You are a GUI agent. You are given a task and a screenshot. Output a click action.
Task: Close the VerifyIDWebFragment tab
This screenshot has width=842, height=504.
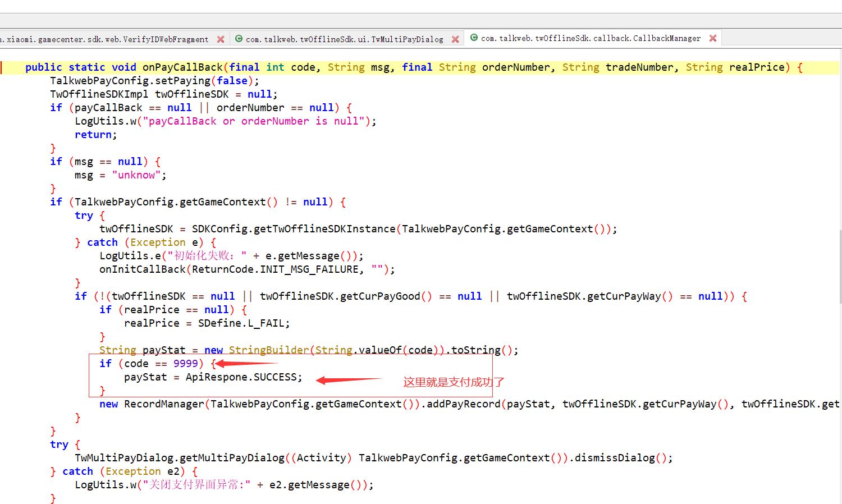click(x=221, y=39)
